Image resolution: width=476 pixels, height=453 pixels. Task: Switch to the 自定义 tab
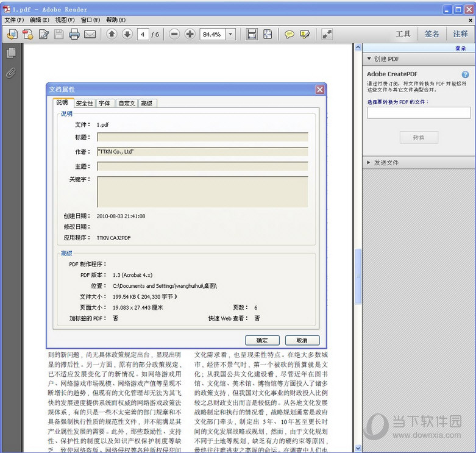pyautogui.click(x=127, y=104)
